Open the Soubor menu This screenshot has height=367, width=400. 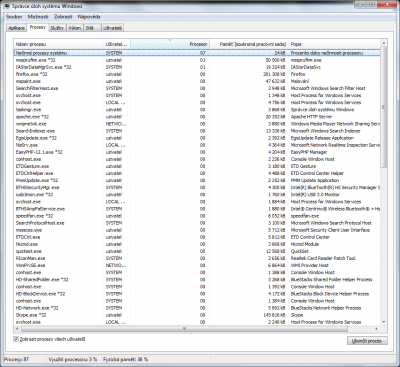pyautogui.click(x=14, y=17)
